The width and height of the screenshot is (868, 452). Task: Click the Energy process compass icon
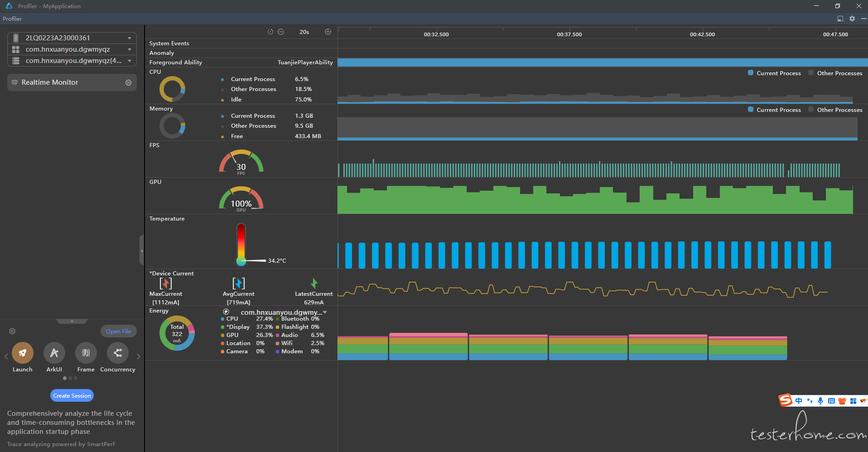coord(226,312)
